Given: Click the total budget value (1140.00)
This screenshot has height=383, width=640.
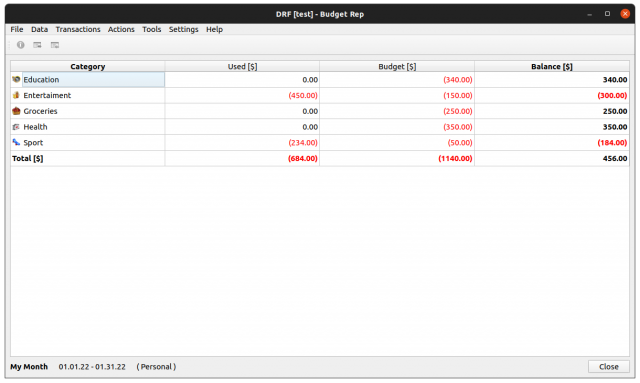Looking at the screenshot, I should pyautogui.click(x=455, y=158).
